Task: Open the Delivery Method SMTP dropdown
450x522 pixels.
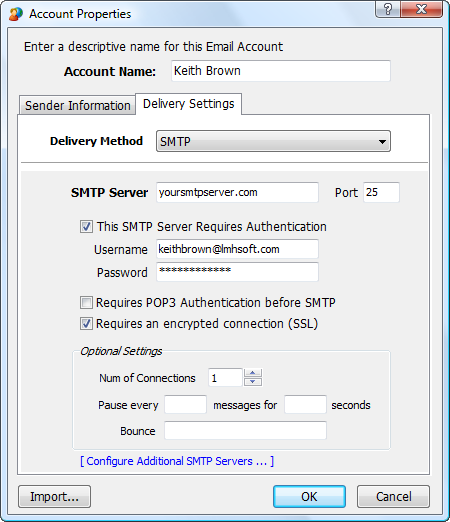Action: (273, 141)
